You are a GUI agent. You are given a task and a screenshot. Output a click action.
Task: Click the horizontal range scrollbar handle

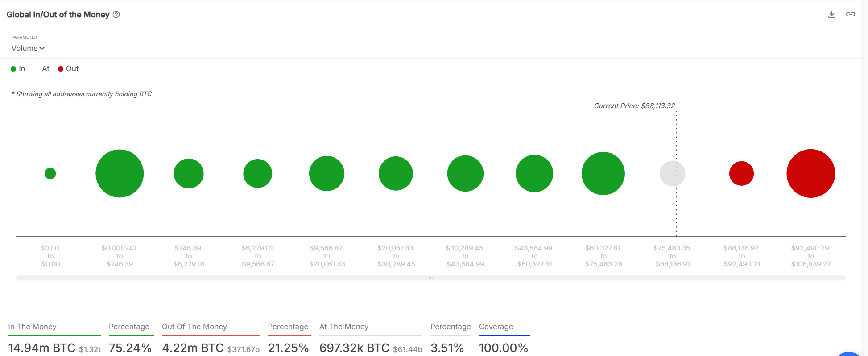coord(430,278)
